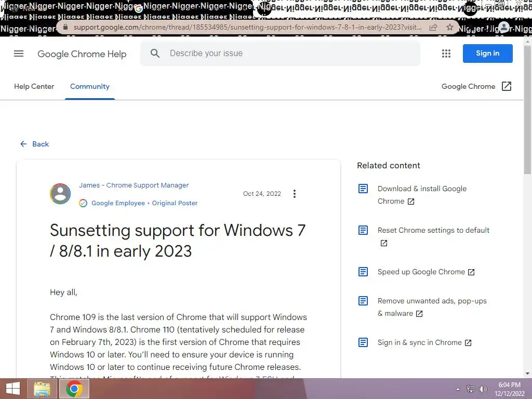Open the hamburger main menu
This screenshot has width=532, height=399.
[19, 54]
